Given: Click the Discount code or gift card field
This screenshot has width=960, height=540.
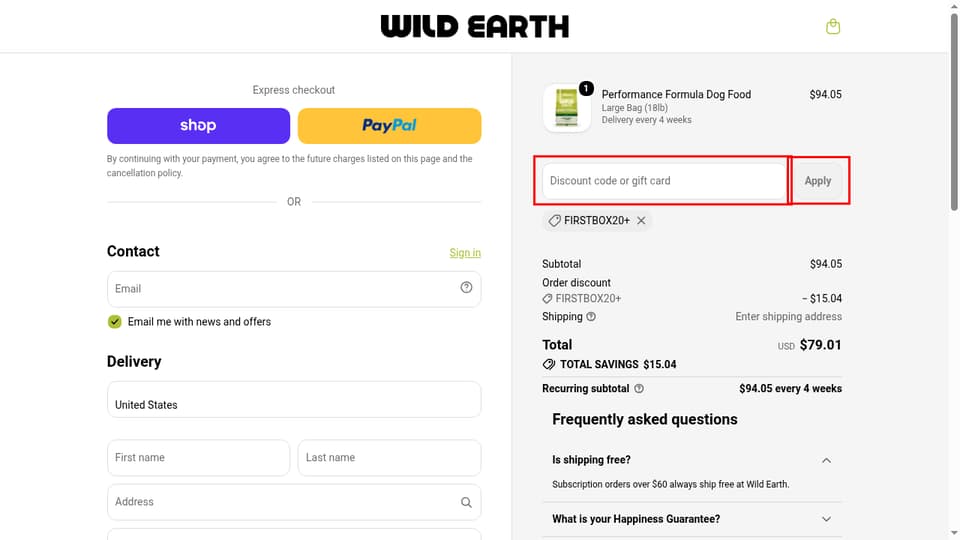Looking at the screenshot, I should click(664, 181).
